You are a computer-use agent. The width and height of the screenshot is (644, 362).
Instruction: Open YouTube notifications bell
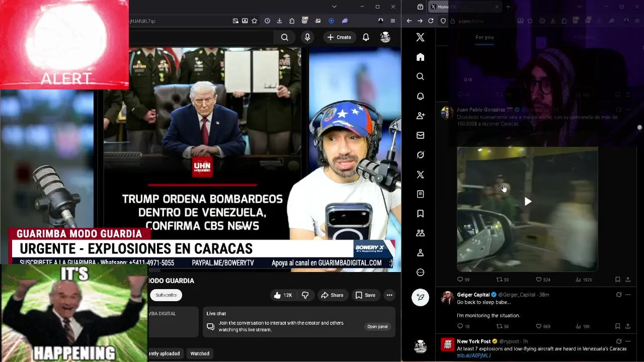pos(366,37)
